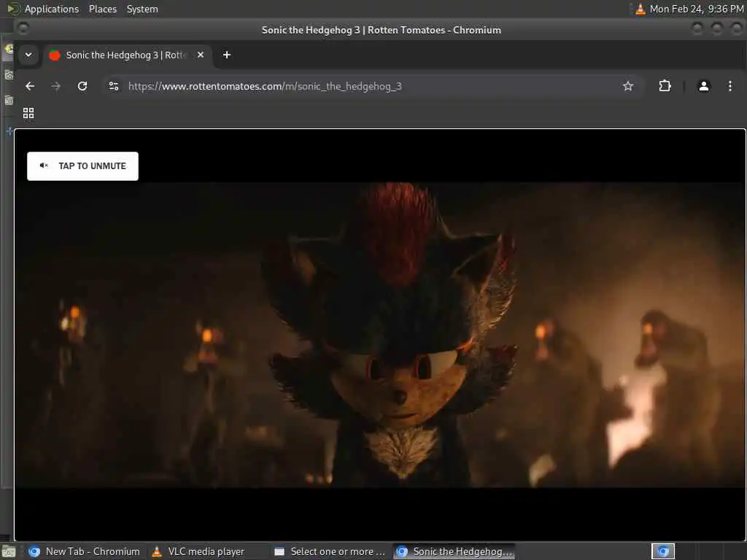This screenshot has height=560, width=747.
Task: Switch to Select one or more taskbar window
Action: [330, 551]
